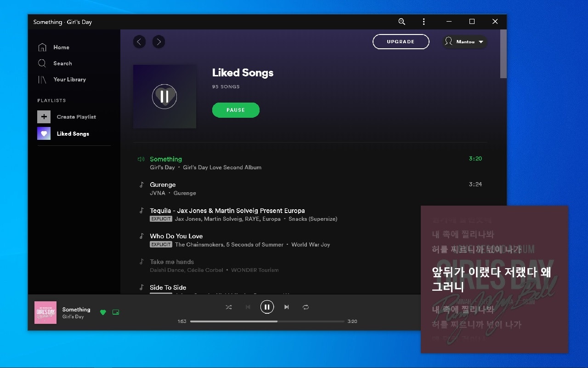Select the Side To Side track

168,287
